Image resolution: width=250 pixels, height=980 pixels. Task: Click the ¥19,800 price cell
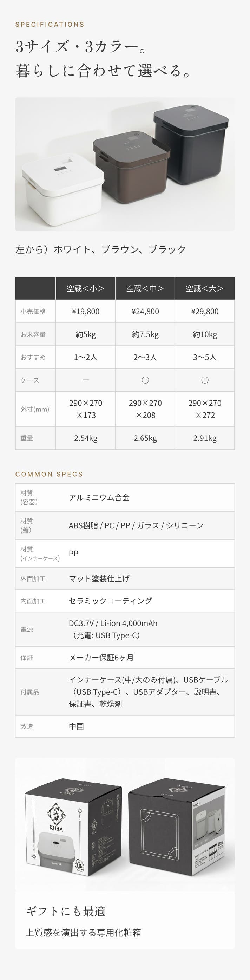point(86,312)
